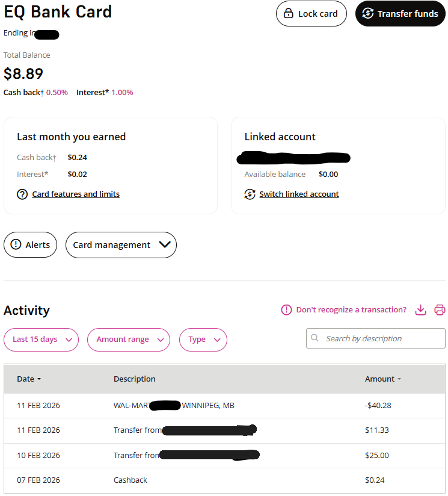This screenshot has width=448, height=496.
Task: Click the question mark icon beside card features
Action: tap(22, 194)
